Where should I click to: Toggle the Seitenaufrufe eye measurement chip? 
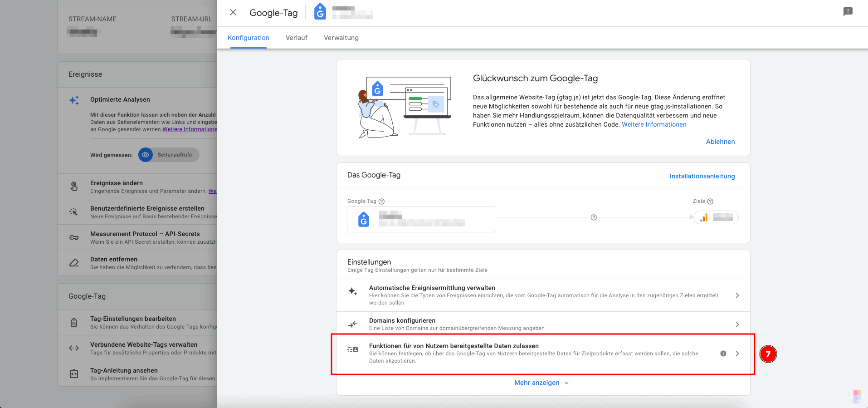click(x=169, y=155)
